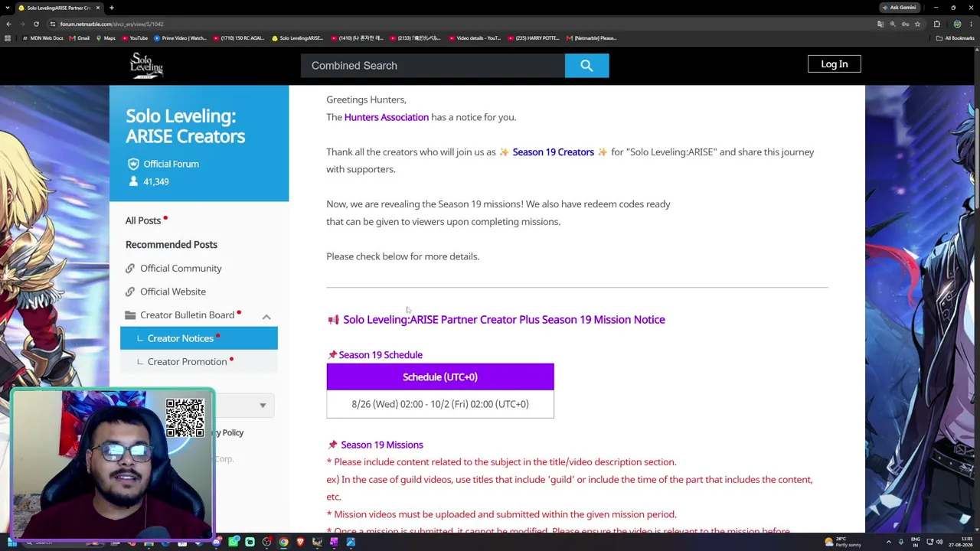This screenshot has width=980, height=551.
Task: Click the Partner Creator Plus Season 19 Mission Notice heading
Action: click(x=504, y=320)
